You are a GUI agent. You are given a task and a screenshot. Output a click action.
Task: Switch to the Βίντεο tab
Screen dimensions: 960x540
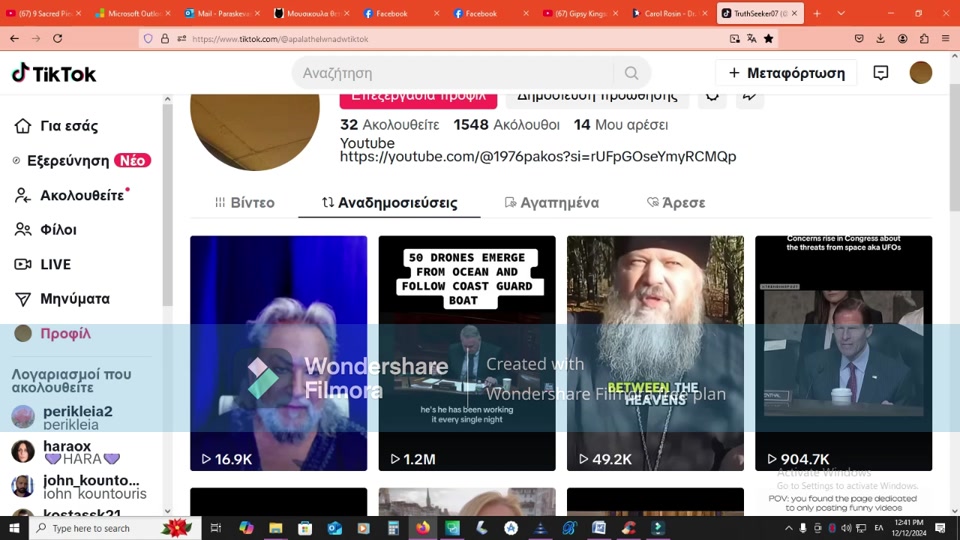pyautogui.click(x=244, y=203)
